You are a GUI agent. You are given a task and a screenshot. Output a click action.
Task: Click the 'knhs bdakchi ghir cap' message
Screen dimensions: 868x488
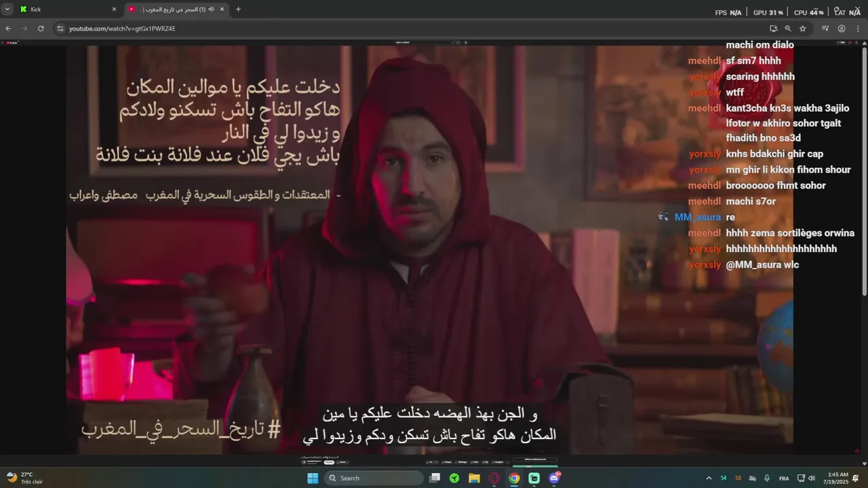point(774,154)
